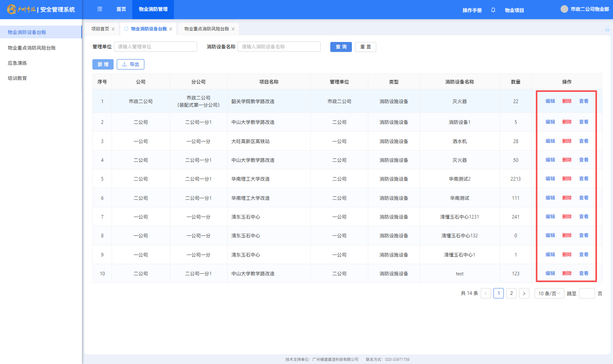Select 应急演练 in the sidebar

point(18,63)
